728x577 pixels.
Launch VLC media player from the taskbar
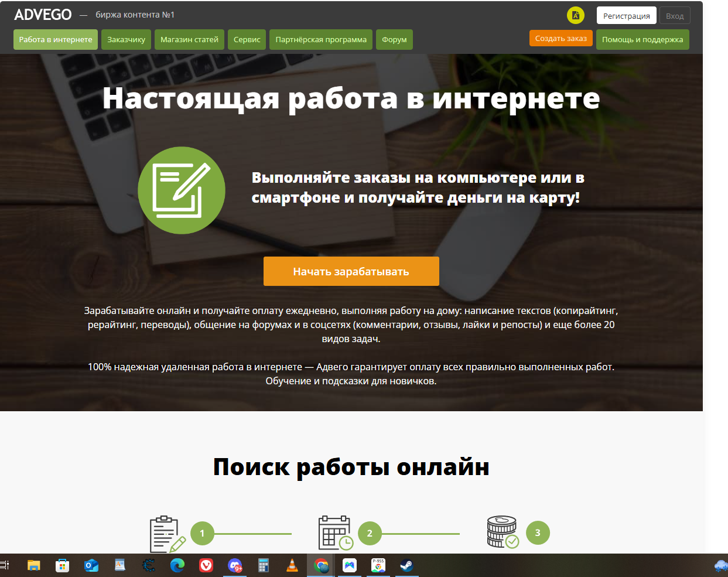(x=292, y=565)
